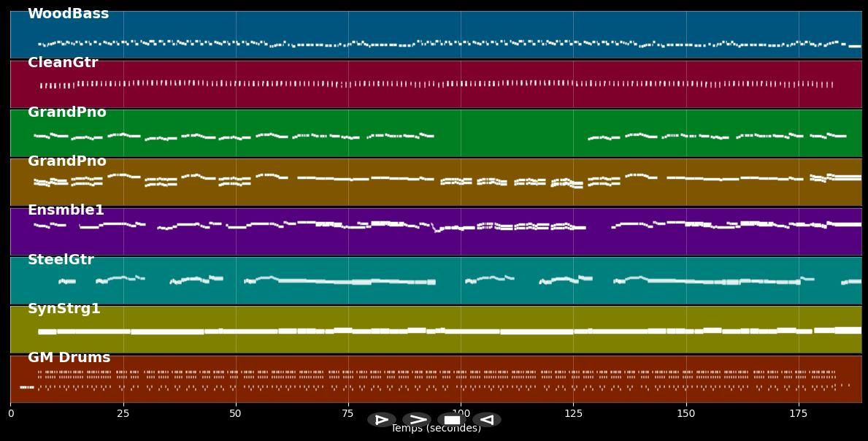Click the GM Drums track label
Viewport: 868px width, 441px height.
click(69, 358)
